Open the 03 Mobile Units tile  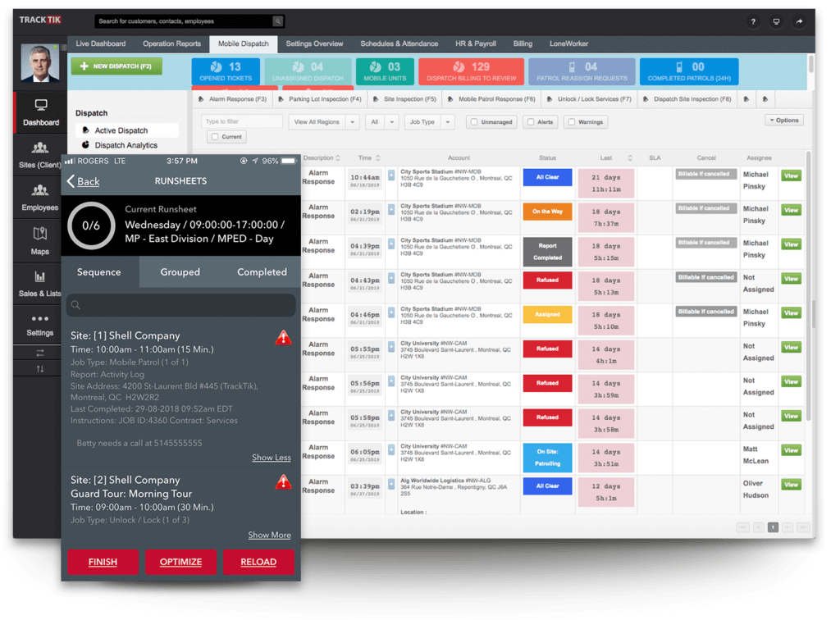pyautogui.click(x=385, y=71)
